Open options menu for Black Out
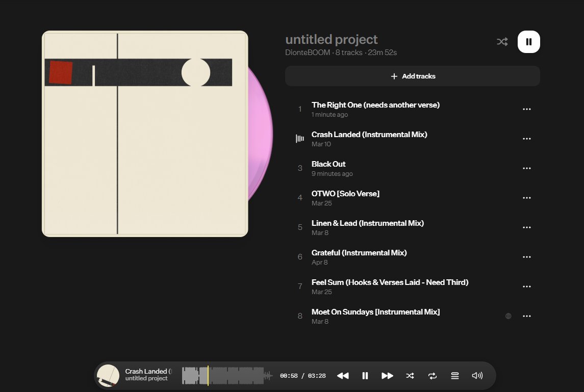The image size is (584, 392). pyautogui.click(x=527, y=168)
